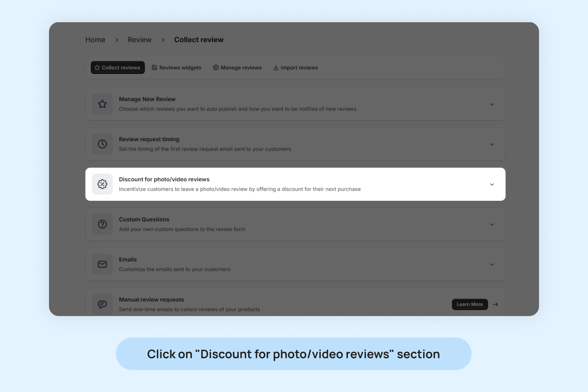Open the Manage reviews tab

237,68
